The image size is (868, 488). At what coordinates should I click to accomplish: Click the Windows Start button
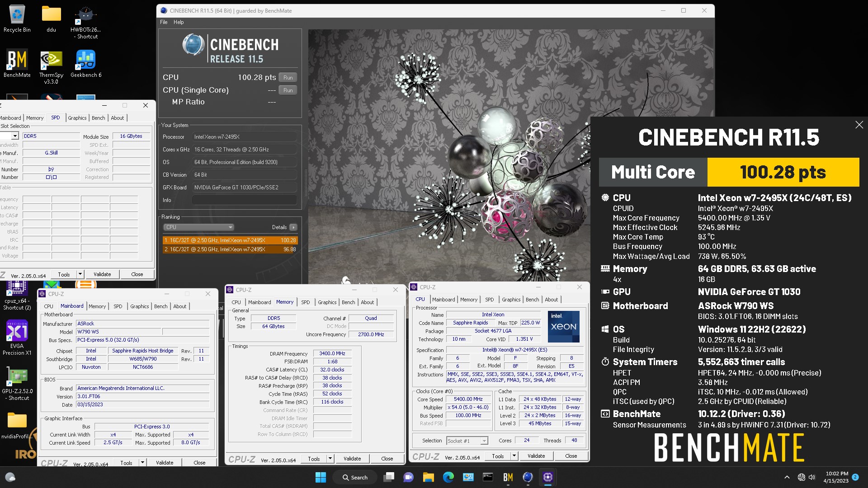coord(321,477)
